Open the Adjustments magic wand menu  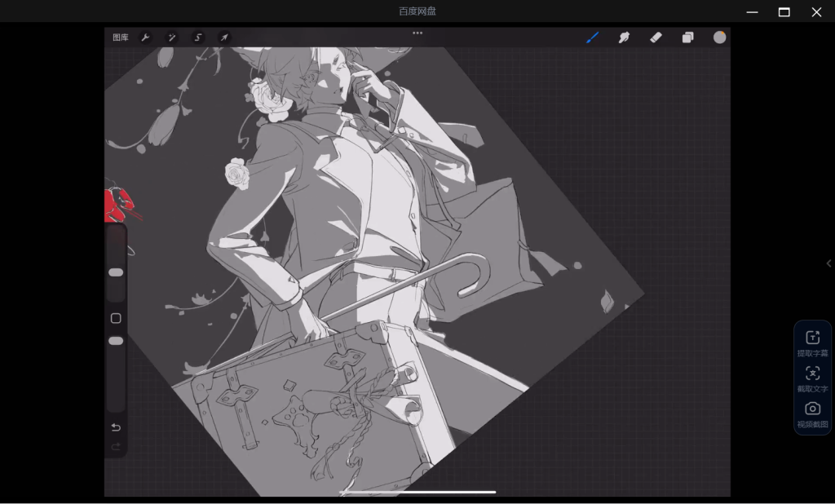click(172, 38)
